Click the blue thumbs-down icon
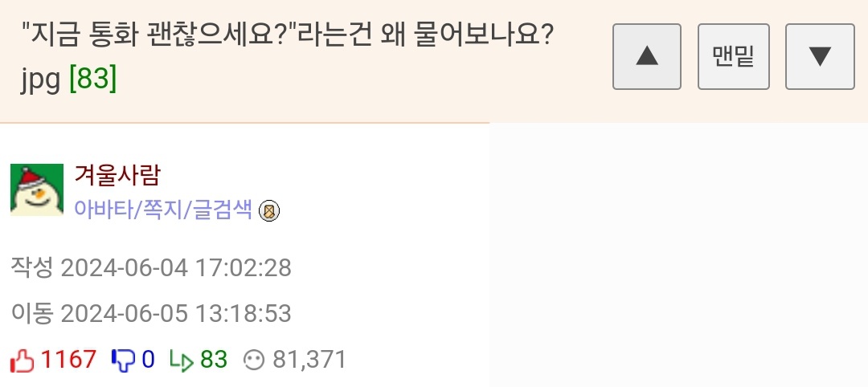Viewport: 868px width, 387px height. pyautogui.click(x=123, y=360)
